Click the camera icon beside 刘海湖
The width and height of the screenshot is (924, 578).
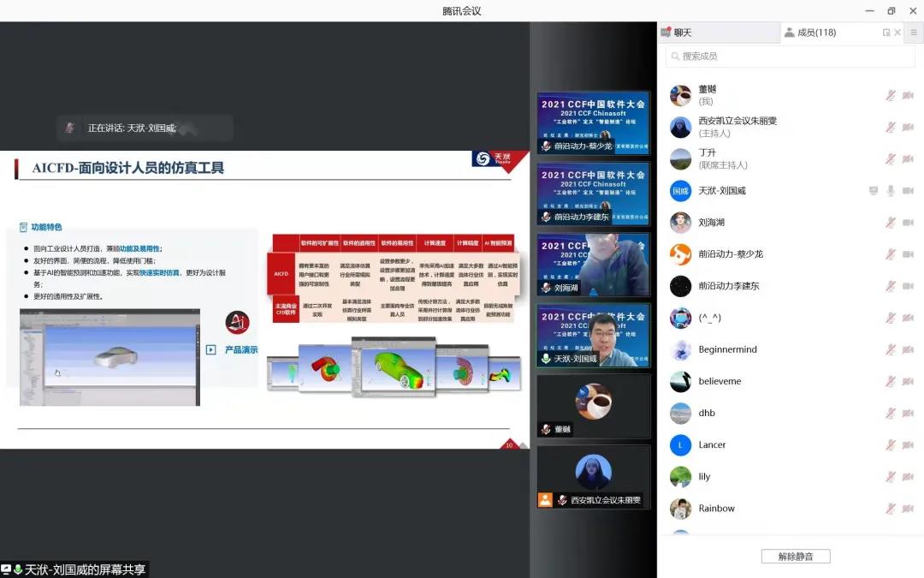click(908, 223)
